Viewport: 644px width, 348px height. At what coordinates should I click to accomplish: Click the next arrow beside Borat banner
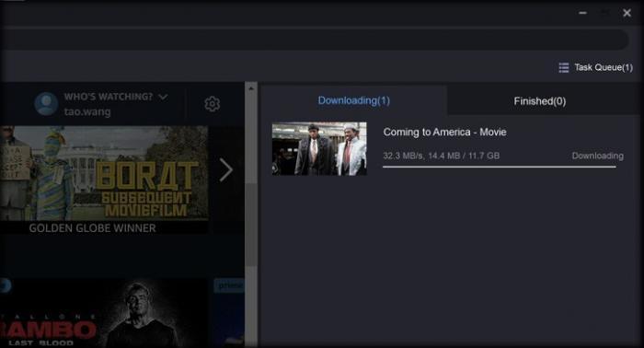tap(225, 169)
